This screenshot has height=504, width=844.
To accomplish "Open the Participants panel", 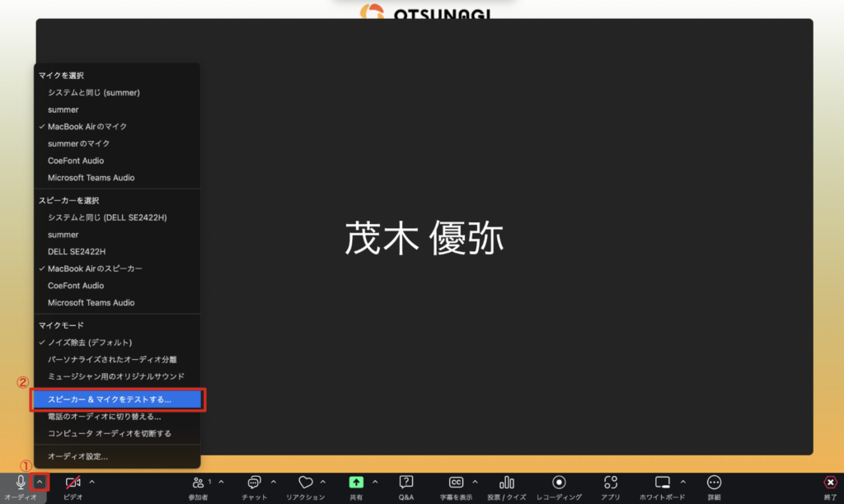I will pyautogui.click(x=199, y=483).
